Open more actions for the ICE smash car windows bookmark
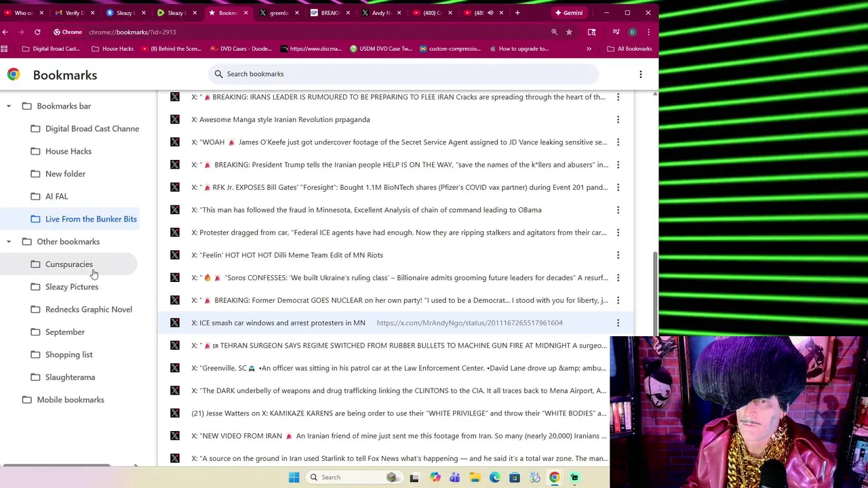The width and height of the screenshot is (868, 488). pos(618,323)
